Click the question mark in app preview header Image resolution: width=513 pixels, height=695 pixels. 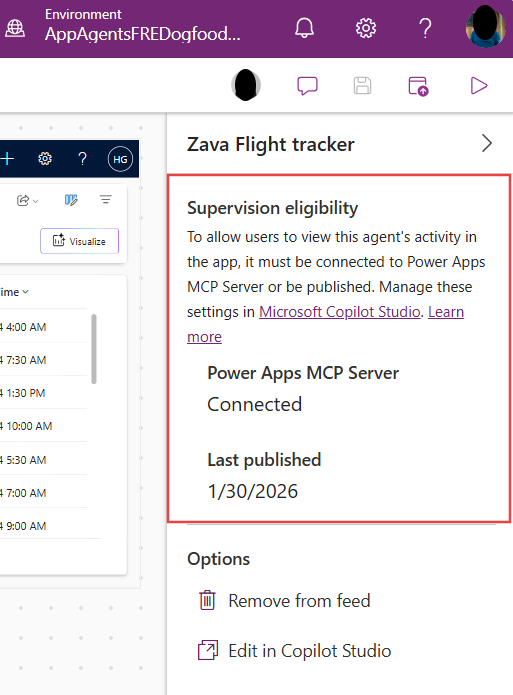pos(82,159)
